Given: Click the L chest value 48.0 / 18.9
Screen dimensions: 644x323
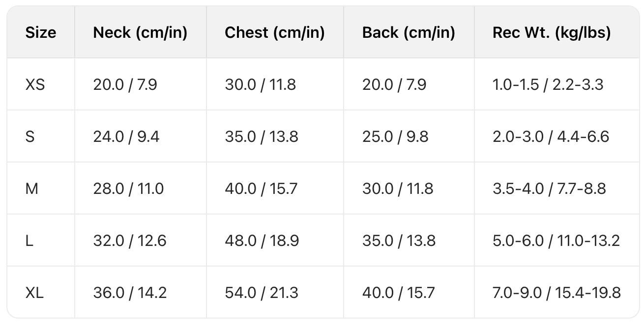Looking at the screenshot, I should click(x=262, y=241).
